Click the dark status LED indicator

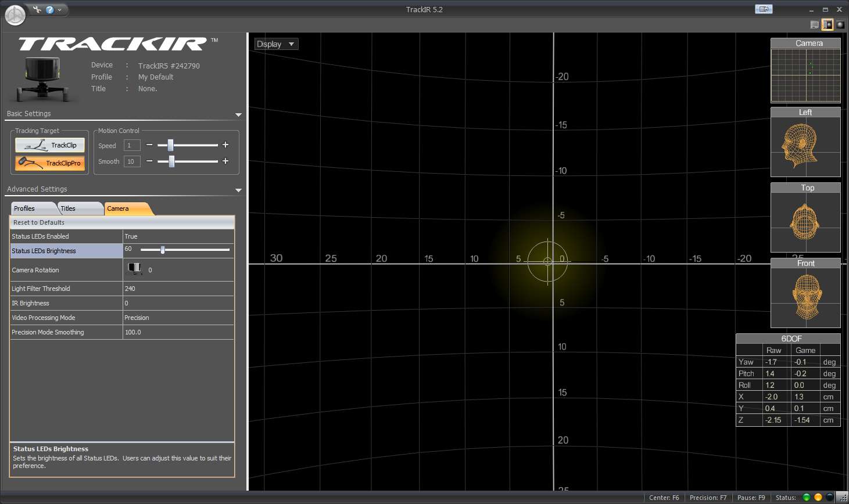[829, 497]
